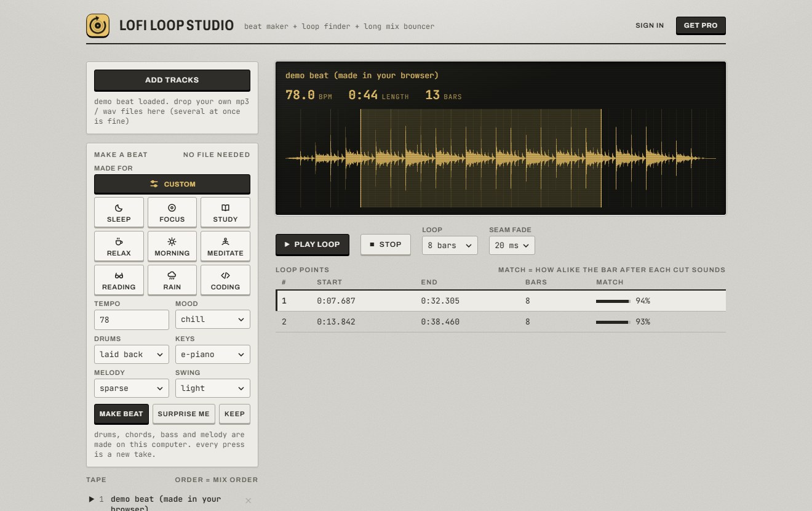Select the Morning preset with sun icon
Image resolution: width=812 pixels, height=511 pixels.
tap(172, 246)
